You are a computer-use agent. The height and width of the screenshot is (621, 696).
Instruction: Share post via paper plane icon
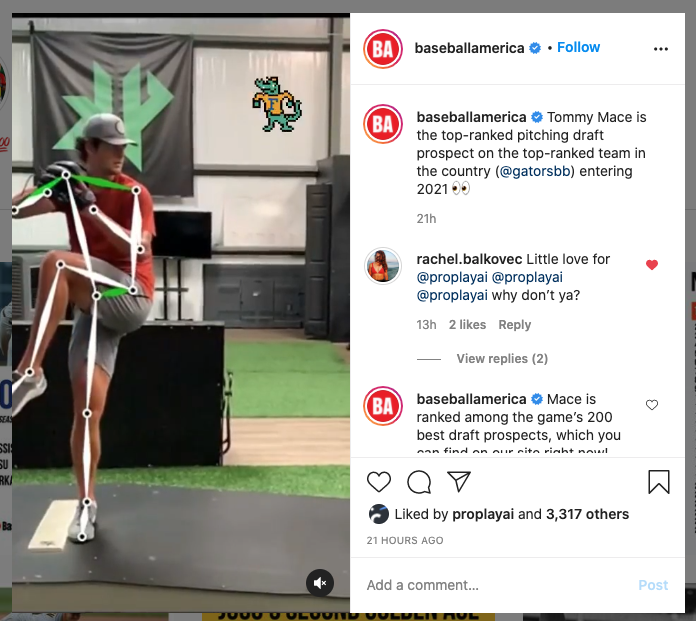(459, 481)
